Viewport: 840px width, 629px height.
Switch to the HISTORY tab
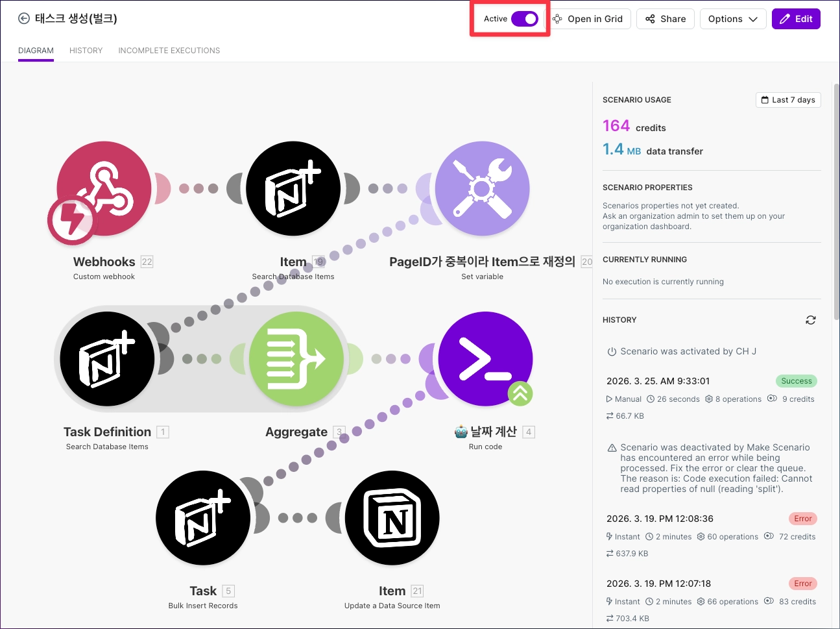click(x=86, y=51)
